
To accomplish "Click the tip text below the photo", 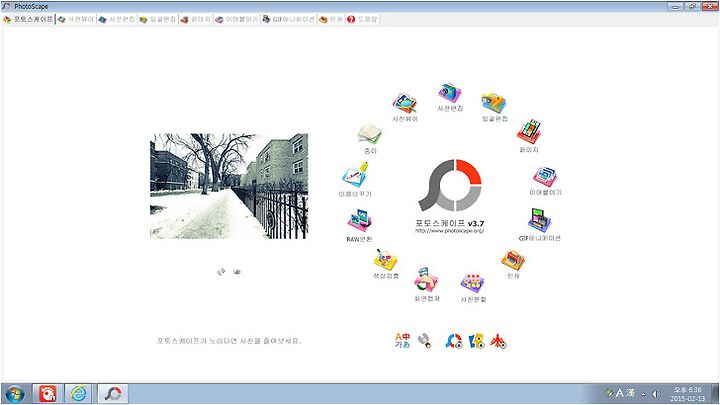I will [229, 341].
